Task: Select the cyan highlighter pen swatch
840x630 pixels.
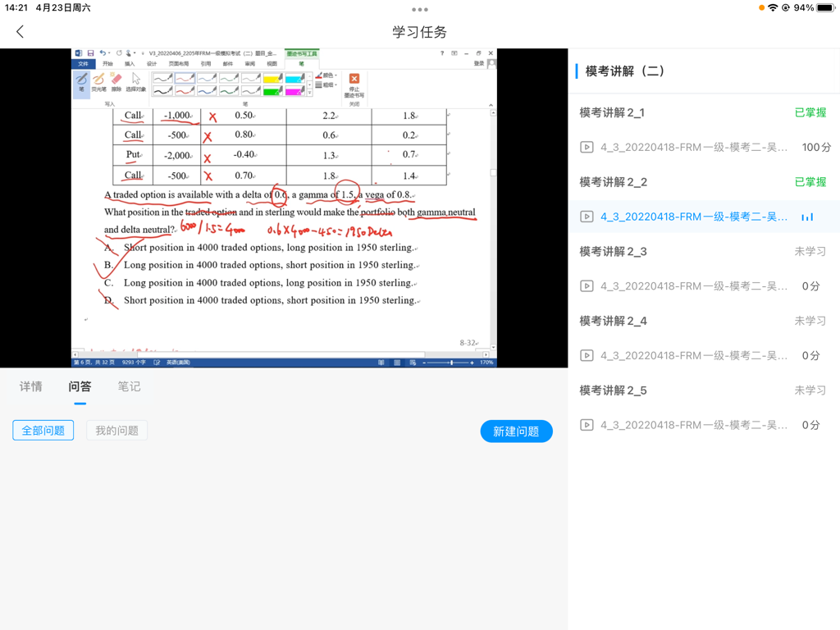Action: [294, 78]
